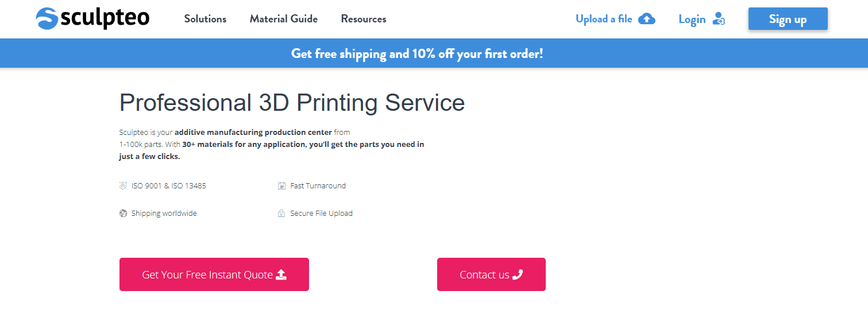
Task: Click the Upload a file link
Action: (604, 19)
